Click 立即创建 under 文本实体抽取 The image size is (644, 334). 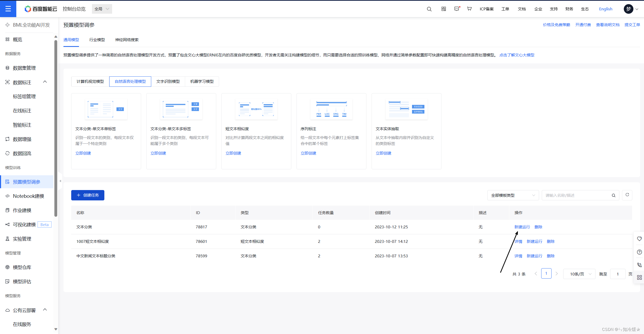click(383, 153)
